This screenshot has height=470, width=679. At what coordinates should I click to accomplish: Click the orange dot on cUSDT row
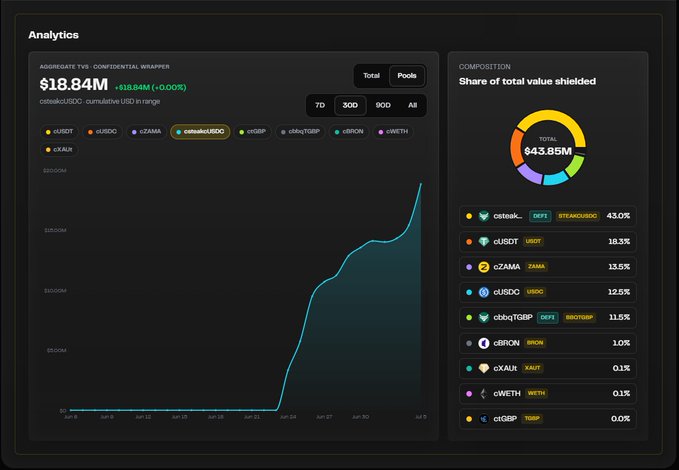[469, 242]
